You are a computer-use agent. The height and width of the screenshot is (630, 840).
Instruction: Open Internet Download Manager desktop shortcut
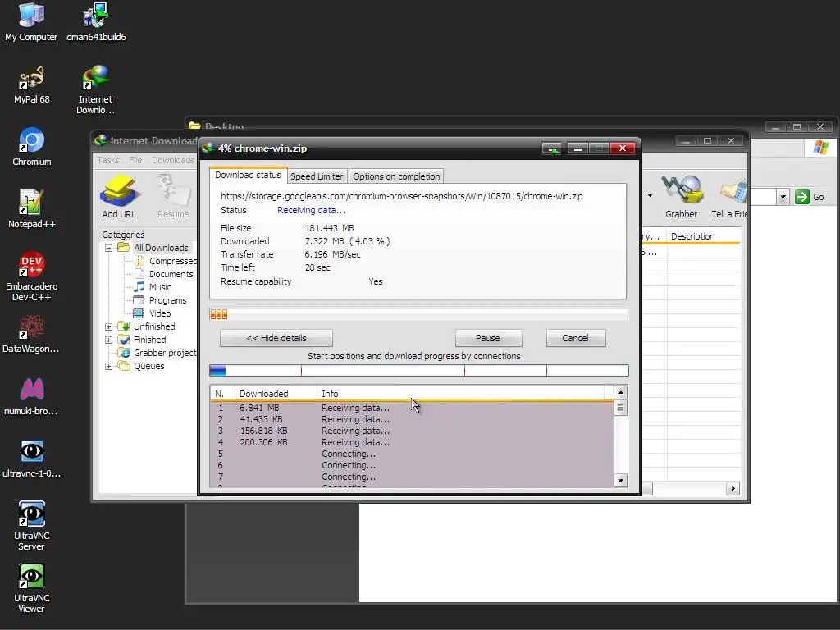pos(95,89)
